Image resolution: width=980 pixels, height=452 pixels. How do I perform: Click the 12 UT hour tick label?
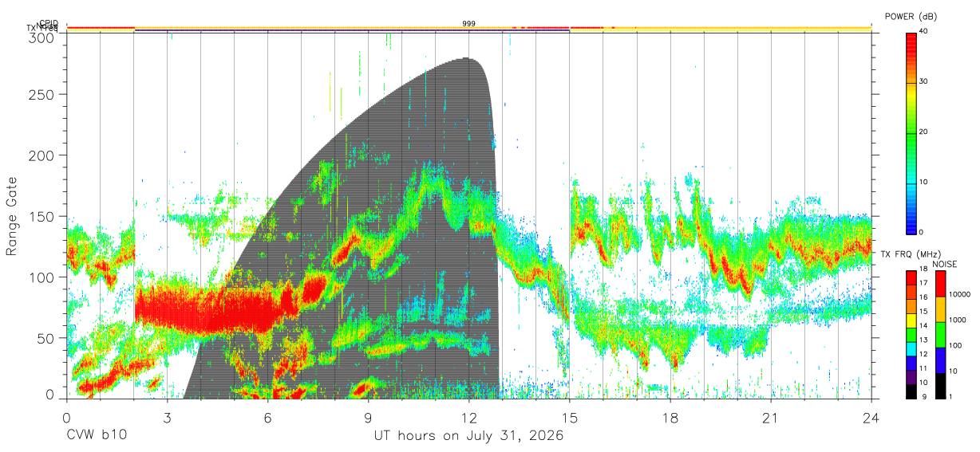pyautogui.click(x=469, y=417)
